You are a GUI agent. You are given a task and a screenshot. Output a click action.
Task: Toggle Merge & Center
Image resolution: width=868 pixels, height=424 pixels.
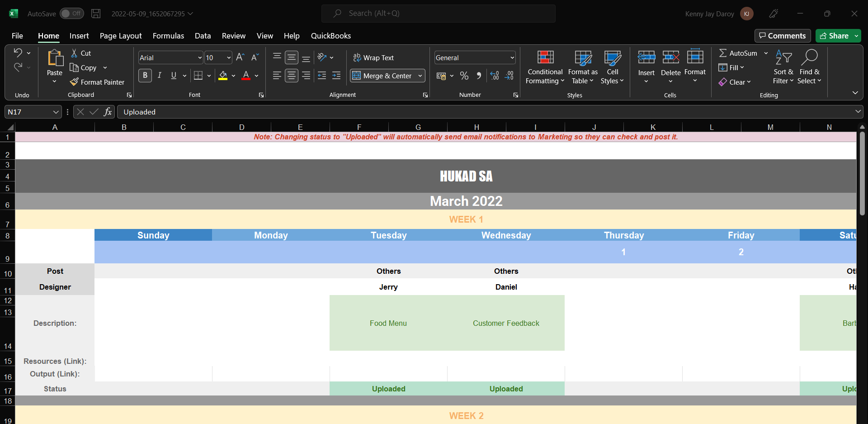382,76
